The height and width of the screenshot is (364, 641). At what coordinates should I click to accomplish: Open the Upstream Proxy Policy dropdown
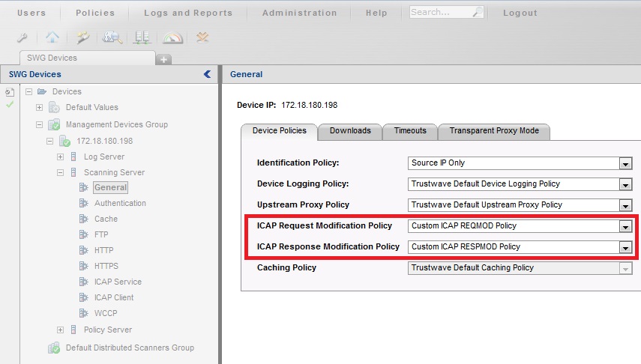(x=625, y=205)
